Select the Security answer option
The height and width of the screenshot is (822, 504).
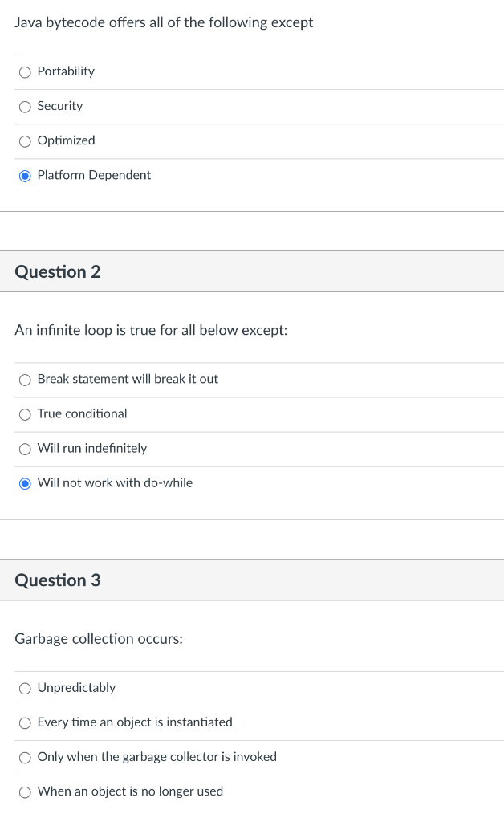[25, 107]
